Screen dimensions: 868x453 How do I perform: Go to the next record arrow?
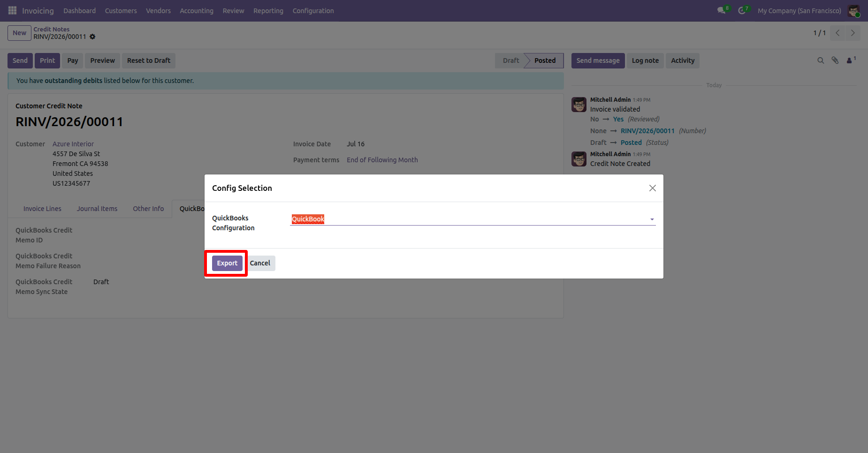853,33
